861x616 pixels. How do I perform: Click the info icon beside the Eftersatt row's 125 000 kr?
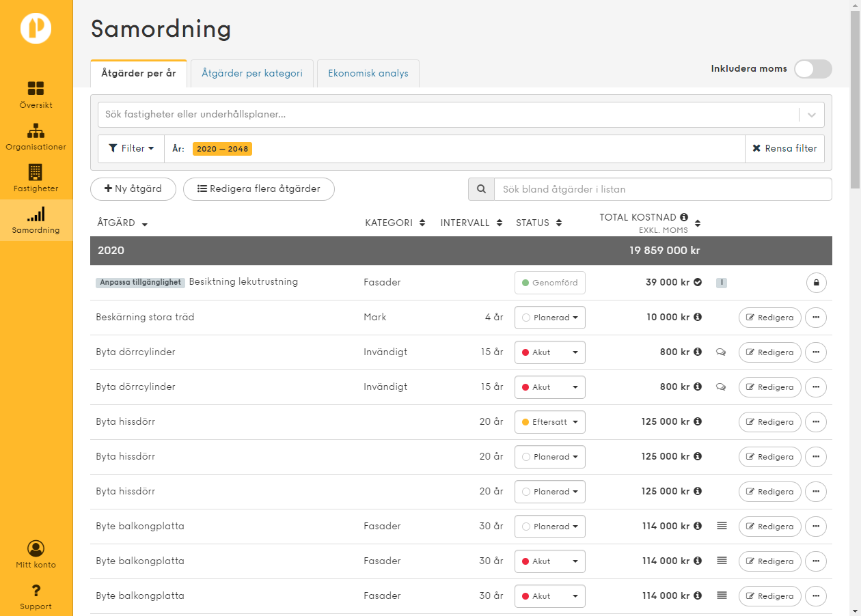tap(698, 421)
